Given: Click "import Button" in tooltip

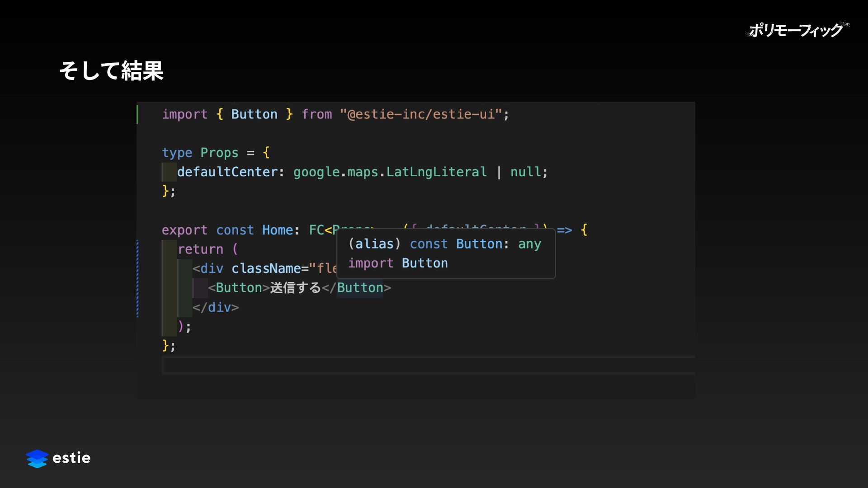Looking at the screenshot, I should click(398, 263).
